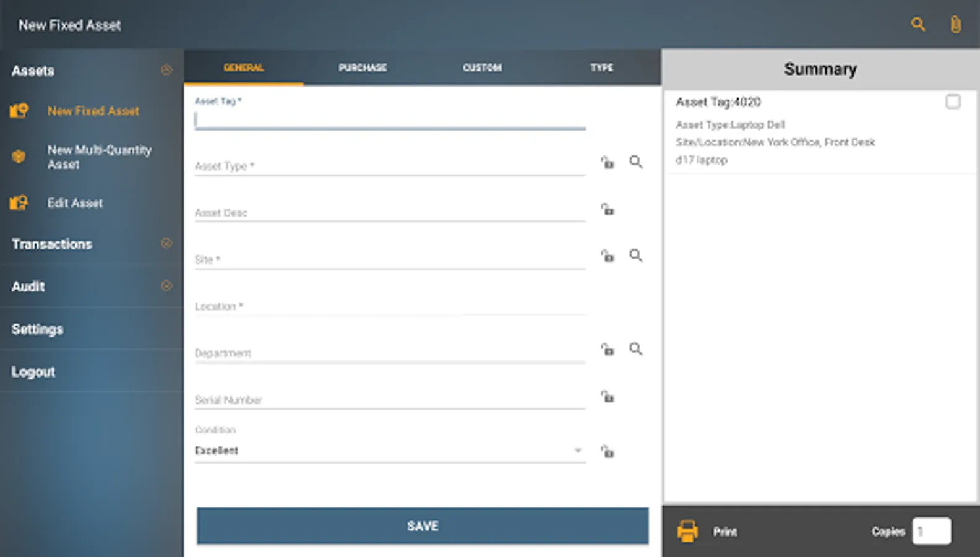980x557 pixels.
Task: Toggle the lock icon for Serial Number
Action: click(x=608, y=396)
